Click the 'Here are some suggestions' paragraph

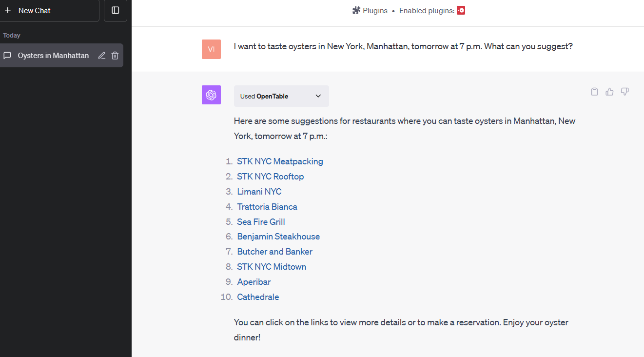(405, 128)
